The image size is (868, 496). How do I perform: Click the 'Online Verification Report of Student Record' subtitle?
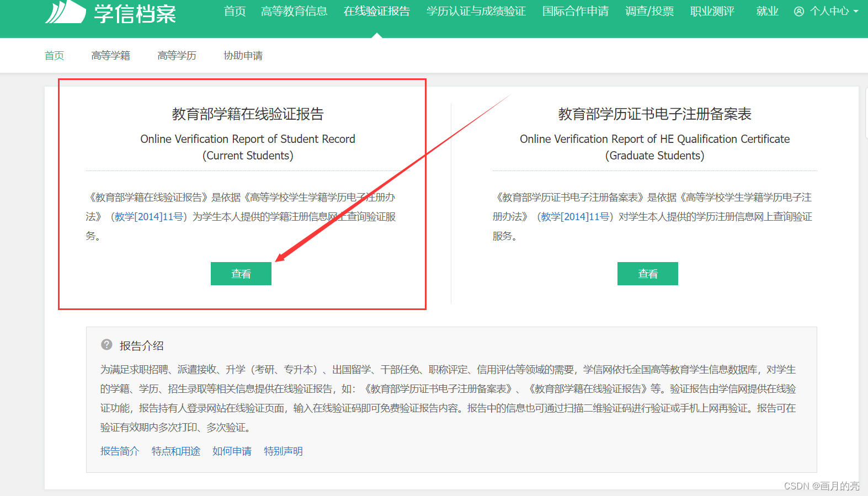click(x=248, y=139)
